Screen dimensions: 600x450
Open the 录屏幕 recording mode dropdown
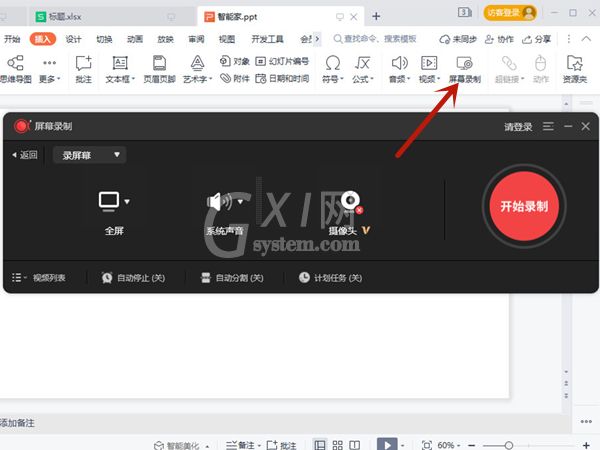(90, 155)
